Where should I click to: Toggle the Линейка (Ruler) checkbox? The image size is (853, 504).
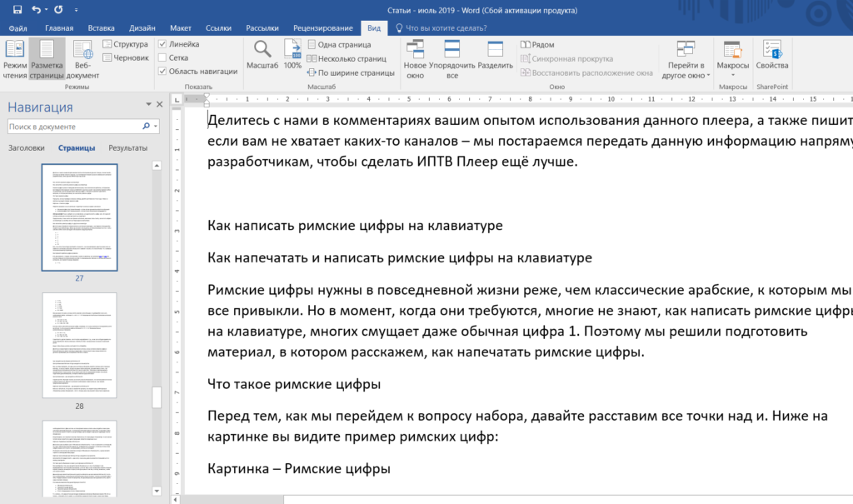click(163, 44)
